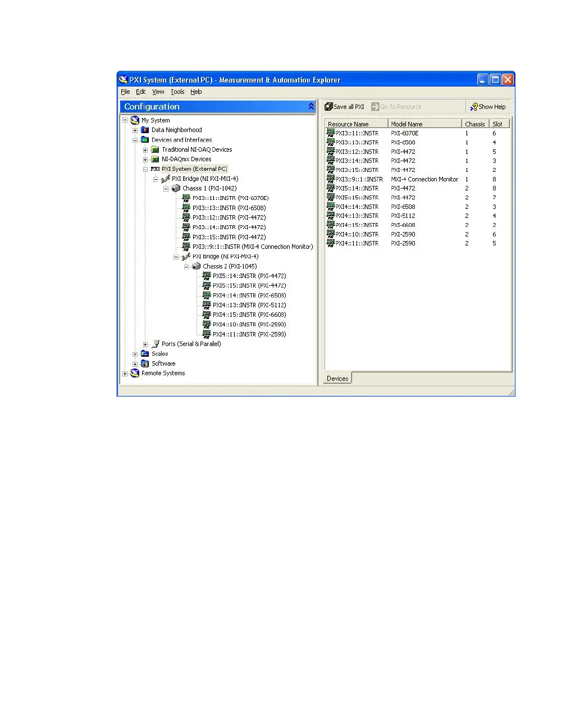Click the PXI4::13::INSTR (PXI-5112) tree card icon
This screenshot has width=566, height=728.
click(207, 305)
